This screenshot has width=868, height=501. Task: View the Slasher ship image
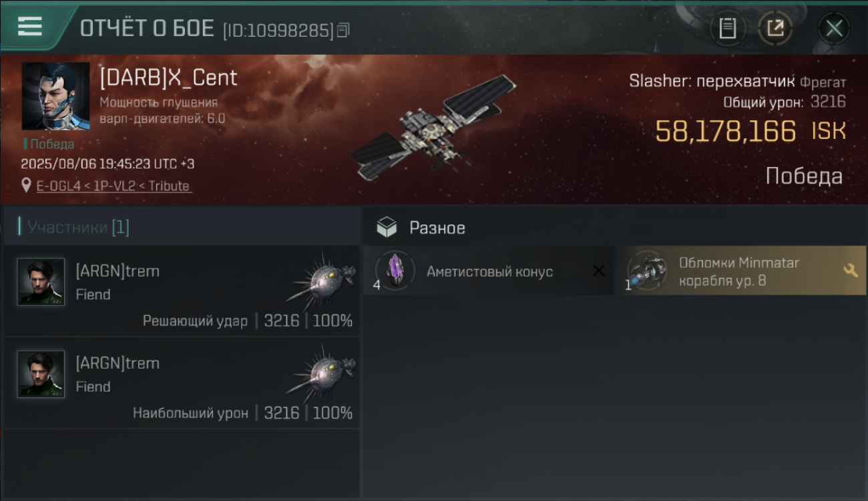pyautogui.click(x=435, y=127)
